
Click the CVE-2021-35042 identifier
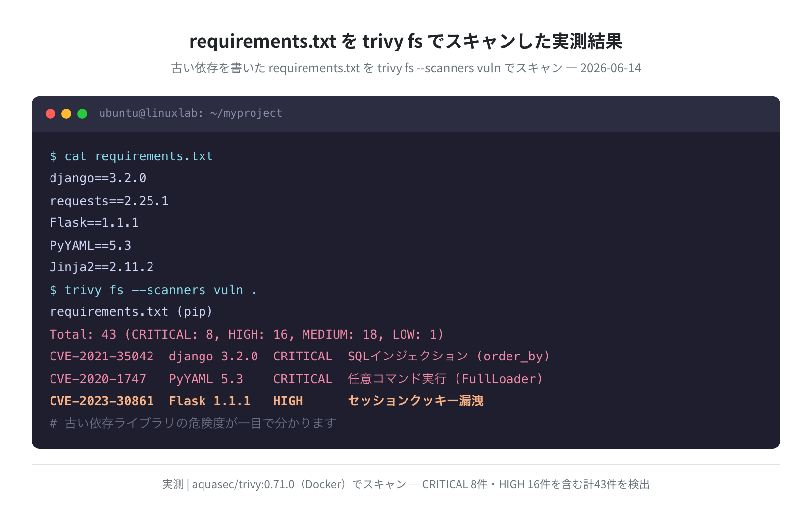click(101, 357)
